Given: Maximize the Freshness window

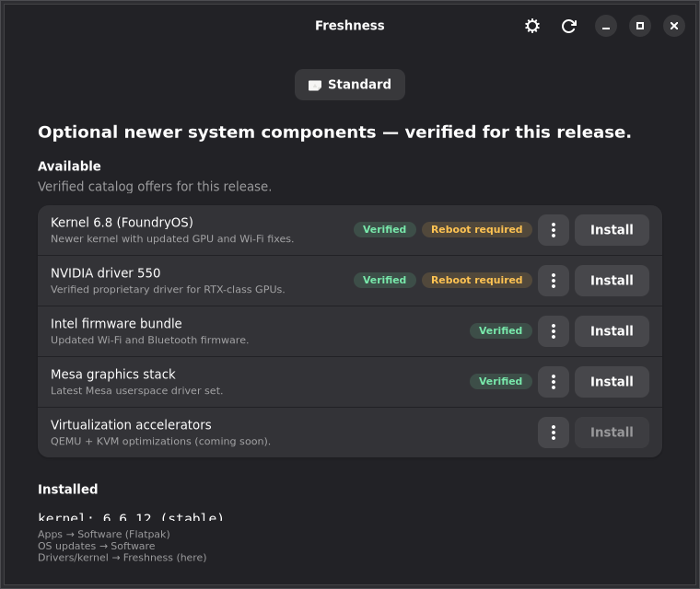Looking at the screenshot, I should [x=640, y=26].
